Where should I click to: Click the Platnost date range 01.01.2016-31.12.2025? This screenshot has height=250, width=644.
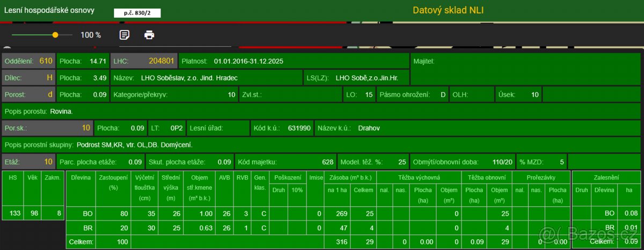248,61
